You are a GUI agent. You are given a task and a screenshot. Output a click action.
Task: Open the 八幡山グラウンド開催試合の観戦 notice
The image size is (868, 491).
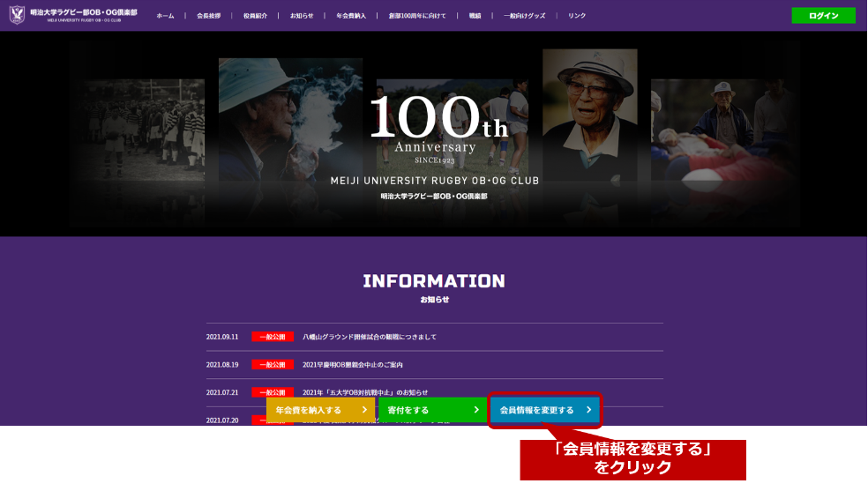(x=370, y=337)
